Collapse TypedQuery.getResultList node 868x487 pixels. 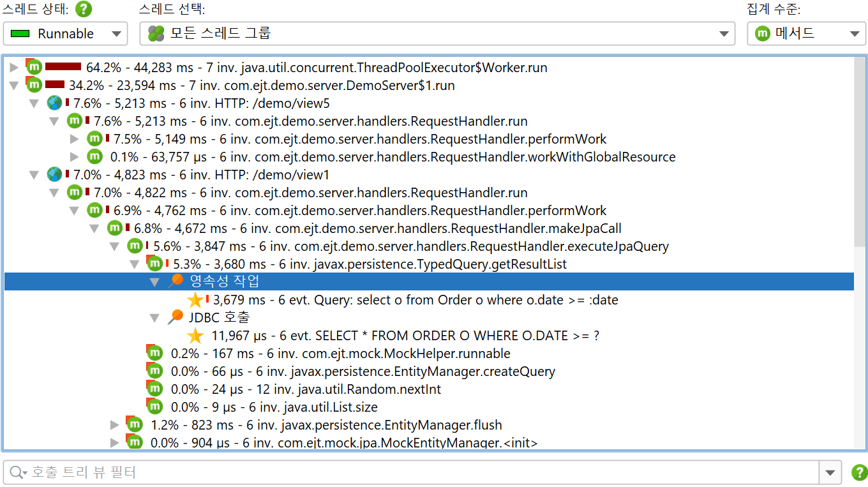click(135, 264)
